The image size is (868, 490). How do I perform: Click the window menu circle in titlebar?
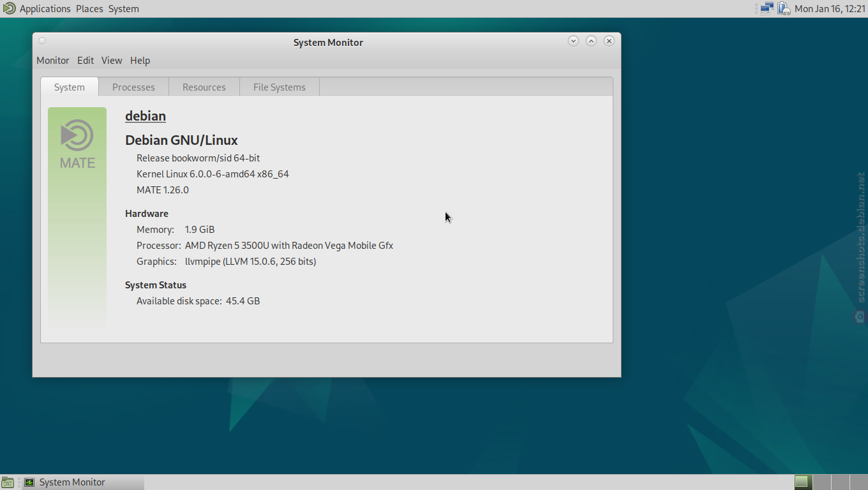click(42, 41)
